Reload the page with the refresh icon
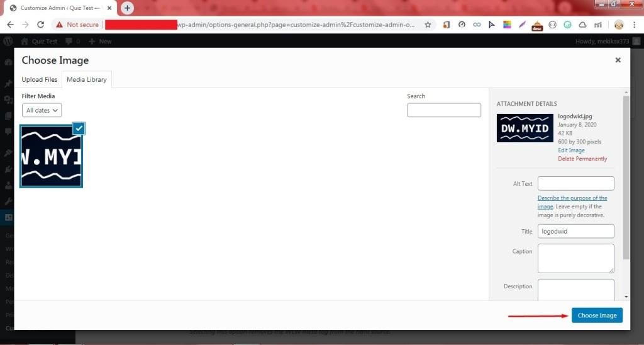The width and height of the screenshot is (644, 345). tap(40, 25)
